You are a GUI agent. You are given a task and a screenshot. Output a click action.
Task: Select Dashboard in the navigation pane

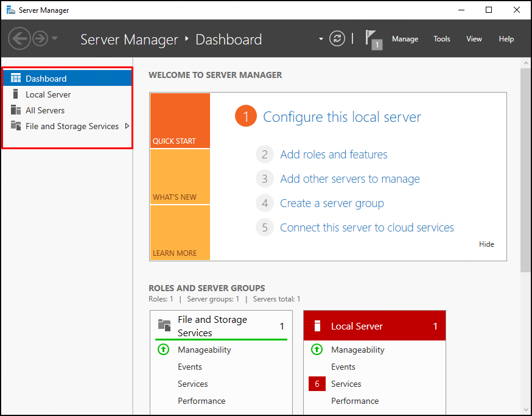[67, 79]
